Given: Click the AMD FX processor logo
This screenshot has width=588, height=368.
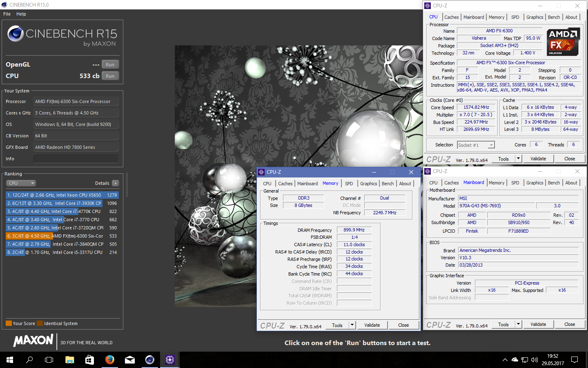Looking at the screenshot, I should [x=563, y=42].
